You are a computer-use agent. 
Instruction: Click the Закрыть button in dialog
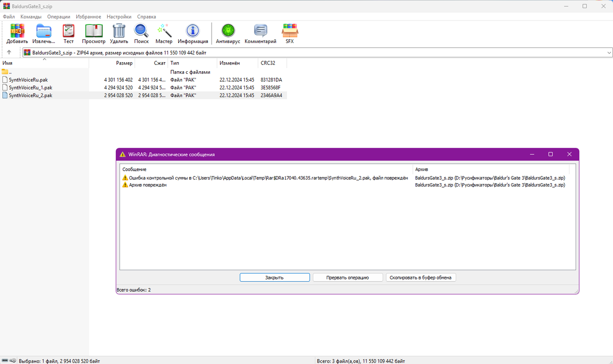275,277
